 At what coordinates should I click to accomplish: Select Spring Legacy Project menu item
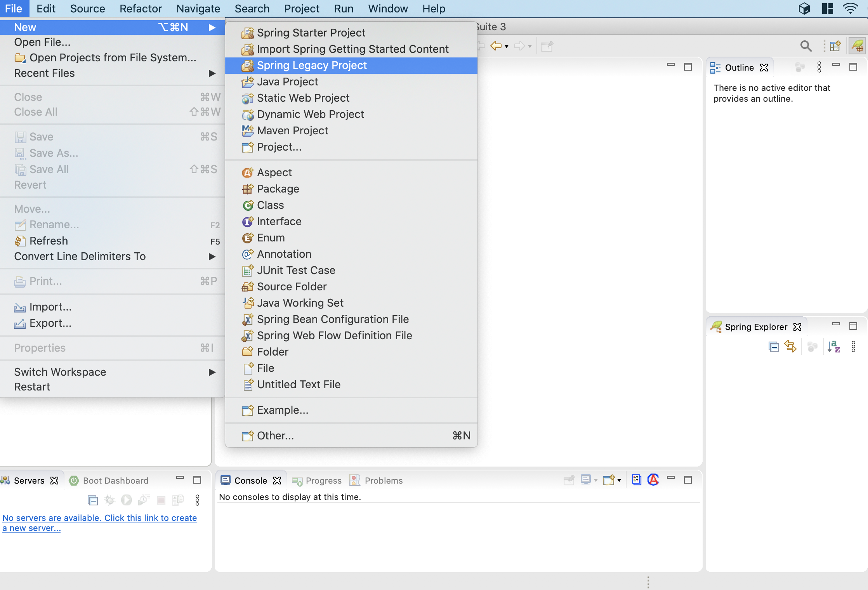point(312,66)
